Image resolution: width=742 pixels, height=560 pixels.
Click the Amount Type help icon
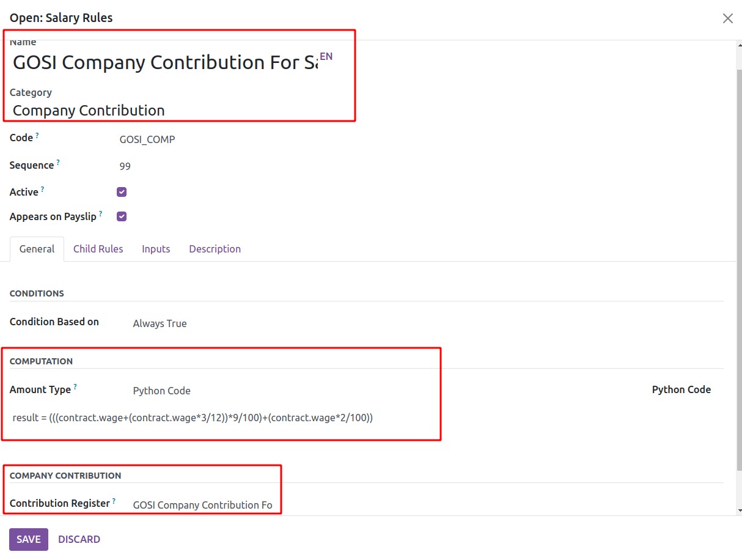coord(75,387)
